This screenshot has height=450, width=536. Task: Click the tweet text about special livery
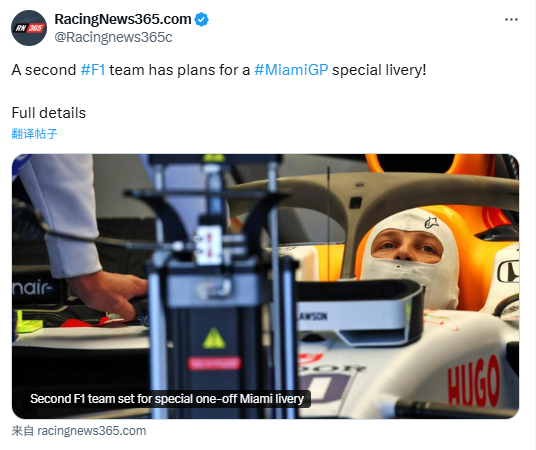pos(219,70)
